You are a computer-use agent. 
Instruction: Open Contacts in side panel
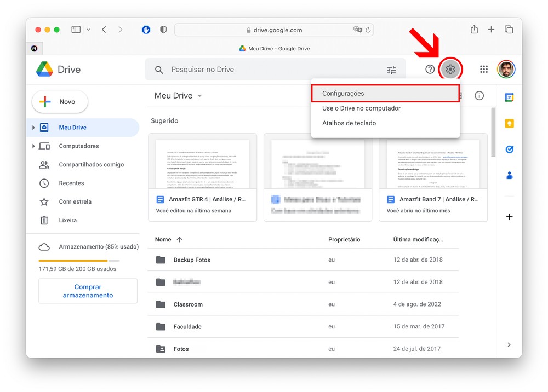click(509, 175)
